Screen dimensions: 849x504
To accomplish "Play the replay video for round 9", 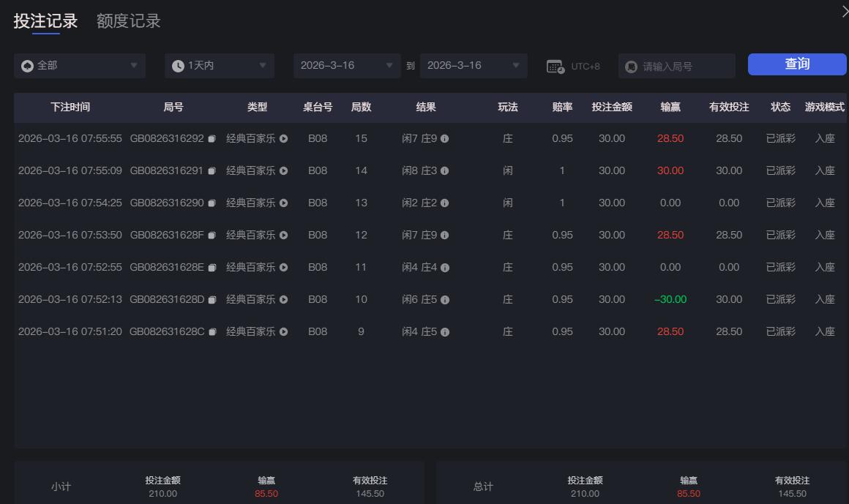I will pos(283,331).
